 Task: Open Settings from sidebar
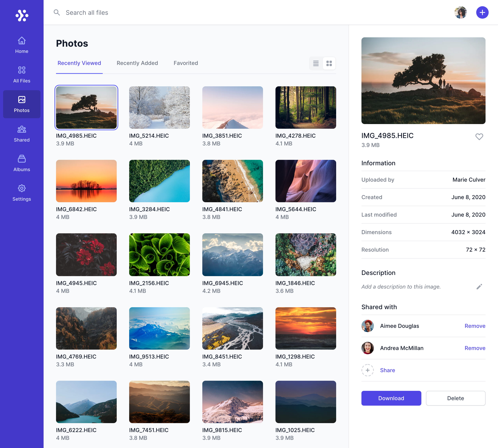tap(22, 193)
